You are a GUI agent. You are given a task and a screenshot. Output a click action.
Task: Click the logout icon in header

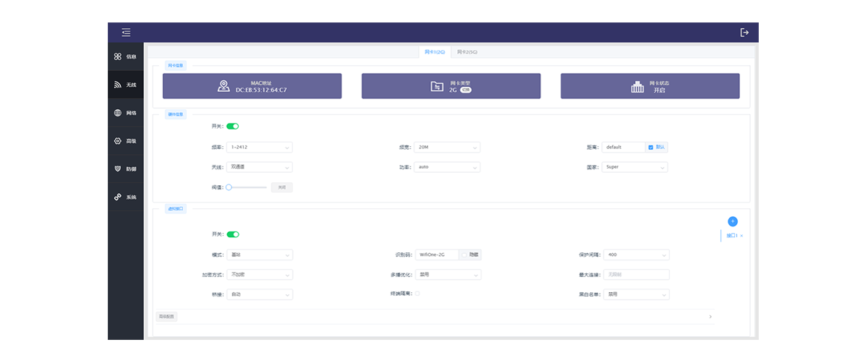744,32
